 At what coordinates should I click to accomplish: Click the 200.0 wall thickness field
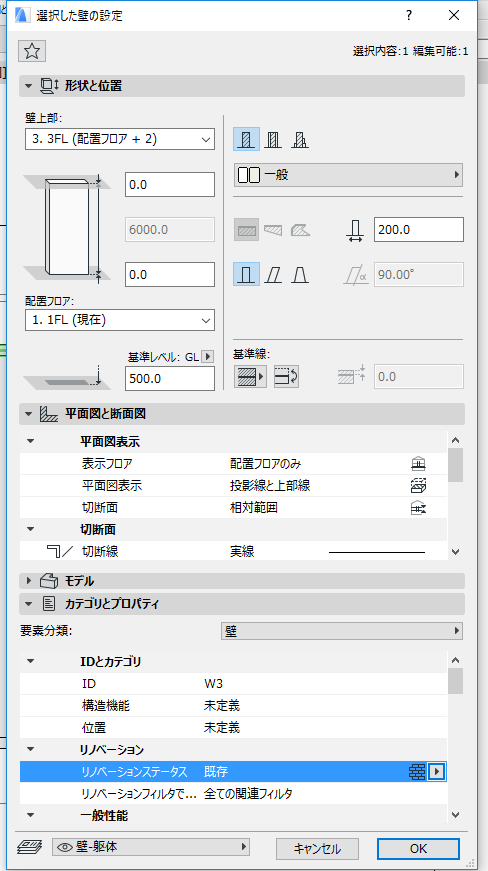coord(419,229)
